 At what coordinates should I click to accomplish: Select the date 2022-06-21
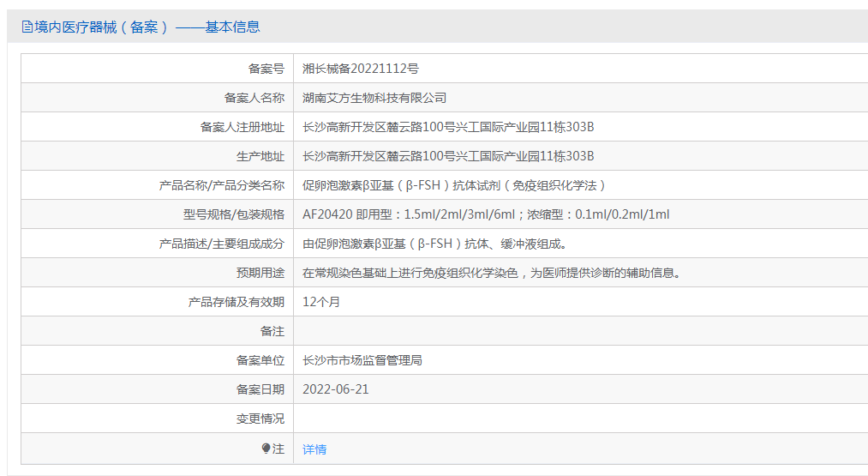pyautogui.click(x=336, y=389)
